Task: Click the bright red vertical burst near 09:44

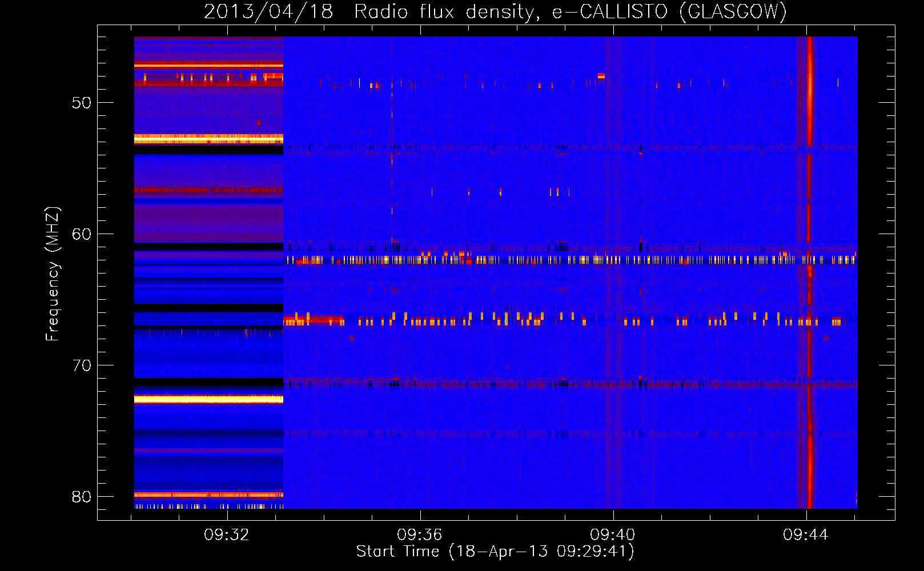Action: (809, 272)
